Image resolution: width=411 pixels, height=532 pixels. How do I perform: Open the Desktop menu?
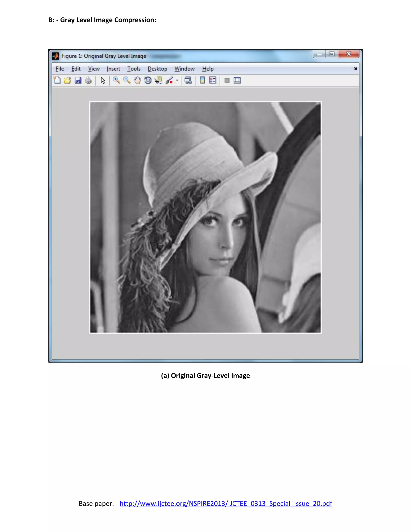[157, 69]
